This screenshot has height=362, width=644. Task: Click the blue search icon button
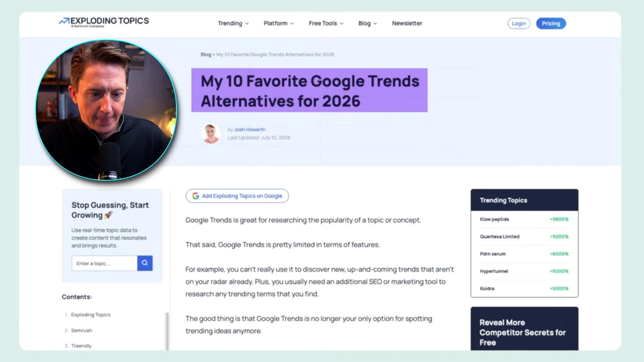(145, 263)
